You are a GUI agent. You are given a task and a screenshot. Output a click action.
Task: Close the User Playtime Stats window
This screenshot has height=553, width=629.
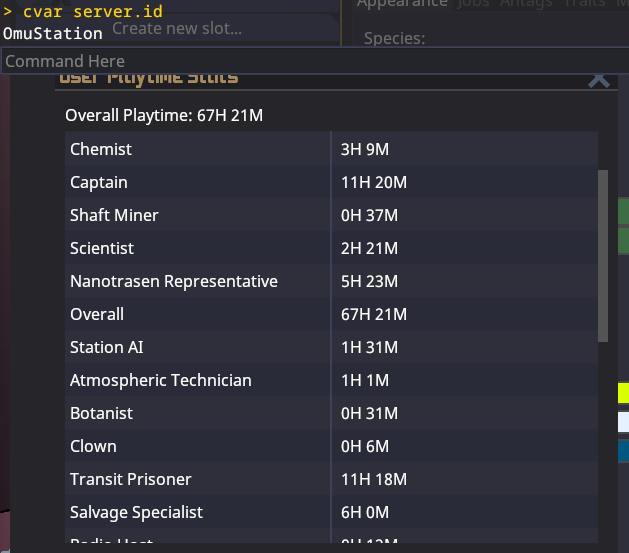click(x=598, y=78)
